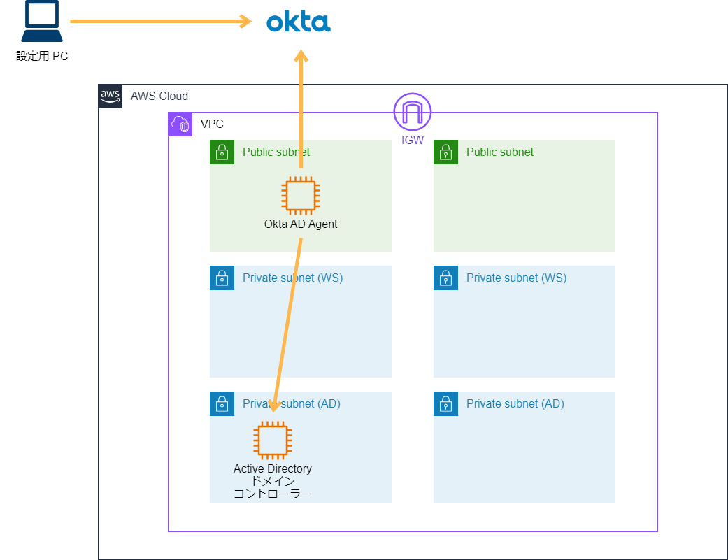Select the left Public subnet lock icon

point(222,152)
